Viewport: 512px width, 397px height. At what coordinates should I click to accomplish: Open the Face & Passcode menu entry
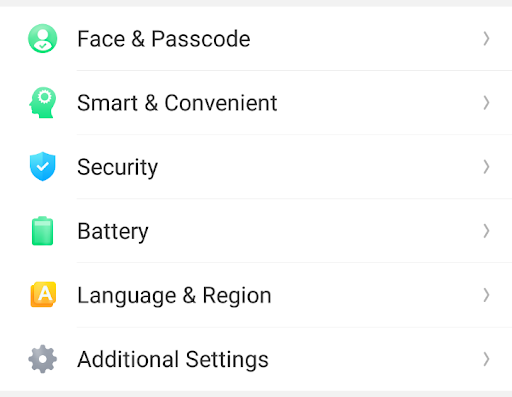[x=256, y=38]
